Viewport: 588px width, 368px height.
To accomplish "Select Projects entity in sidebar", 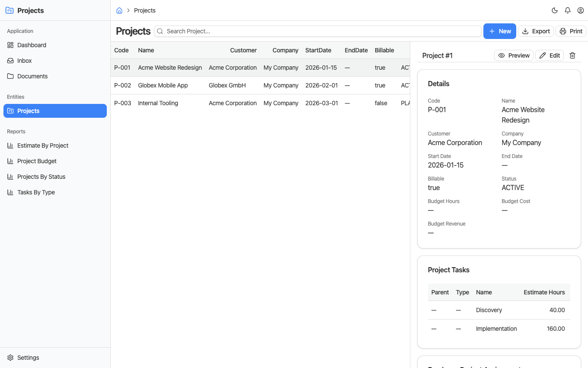I will (55, 111).
